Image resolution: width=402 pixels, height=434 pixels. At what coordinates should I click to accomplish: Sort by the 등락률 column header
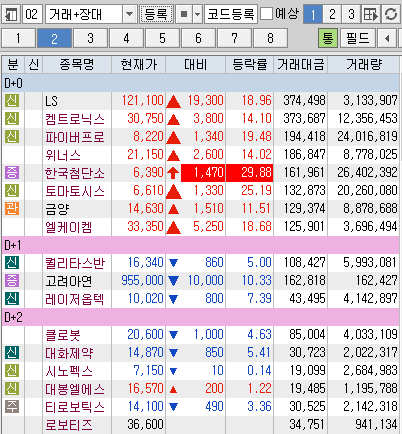pyautogui.click(x=250, y=64)
